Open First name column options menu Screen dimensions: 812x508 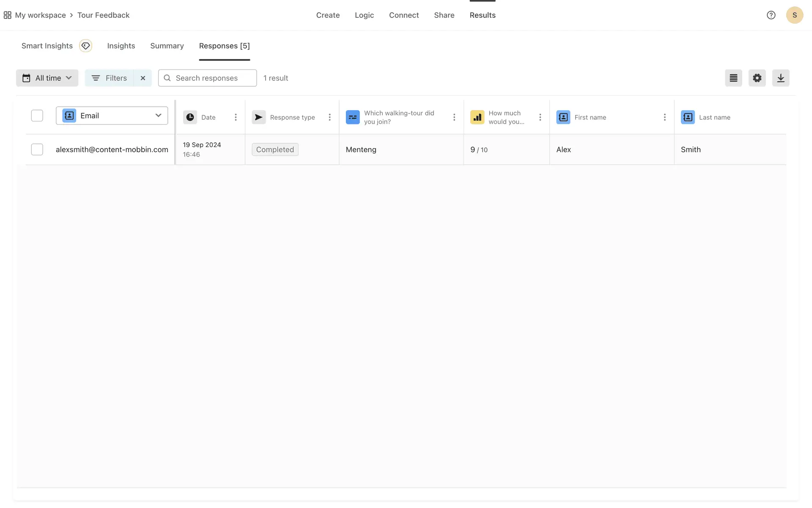(664, 117)
